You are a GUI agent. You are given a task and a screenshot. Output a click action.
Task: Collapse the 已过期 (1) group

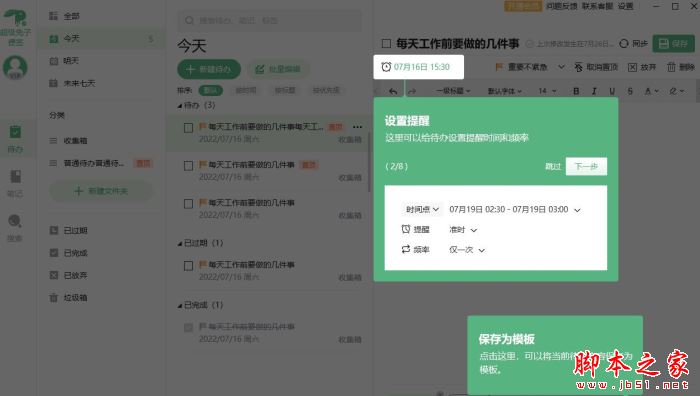point(179,243)
